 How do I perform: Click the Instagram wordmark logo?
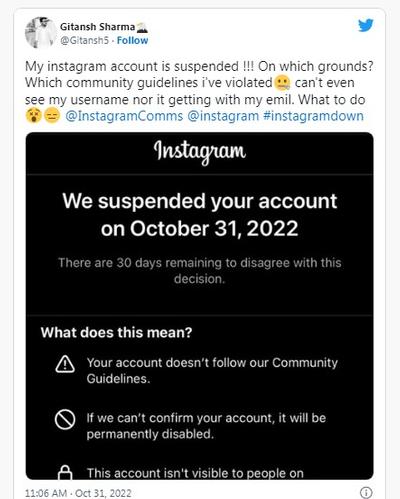200,152
